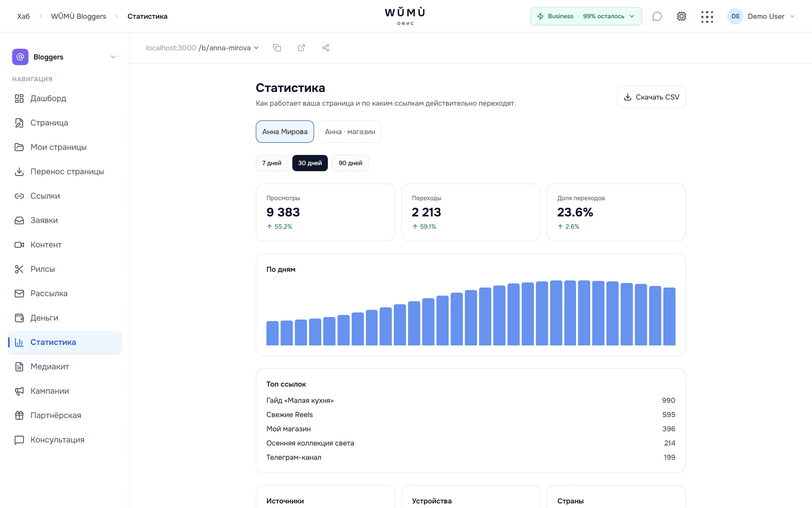Click the Медиакит document icon
812x508 pixels.
[19, 367]
